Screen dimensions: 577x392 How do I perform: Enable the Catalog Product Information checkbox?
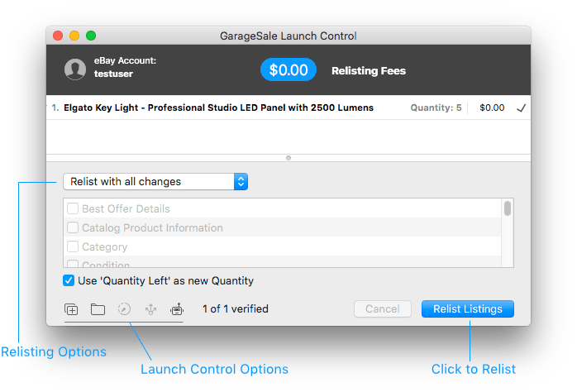pyautogui.click(x=73, y=227)
